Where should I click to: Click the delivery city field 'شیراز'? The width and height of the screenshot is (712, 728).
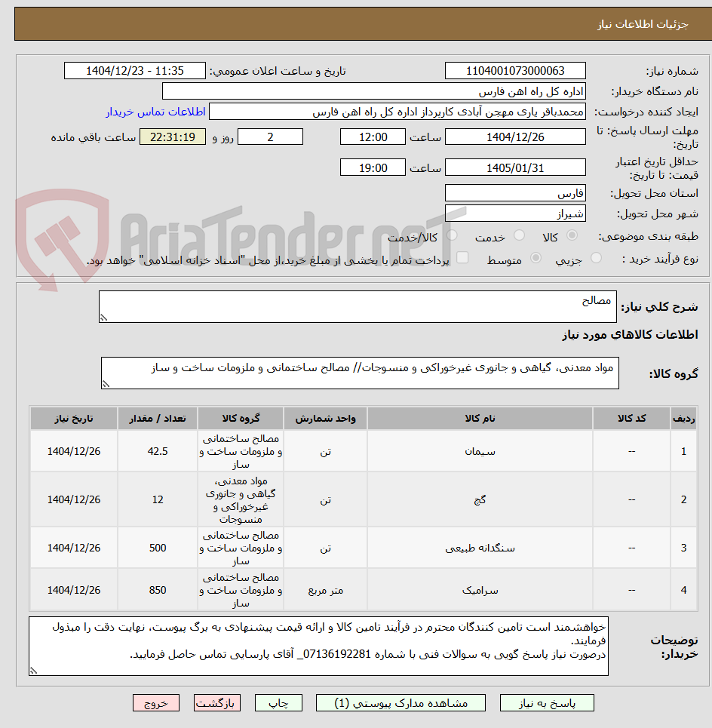(515, 213)
